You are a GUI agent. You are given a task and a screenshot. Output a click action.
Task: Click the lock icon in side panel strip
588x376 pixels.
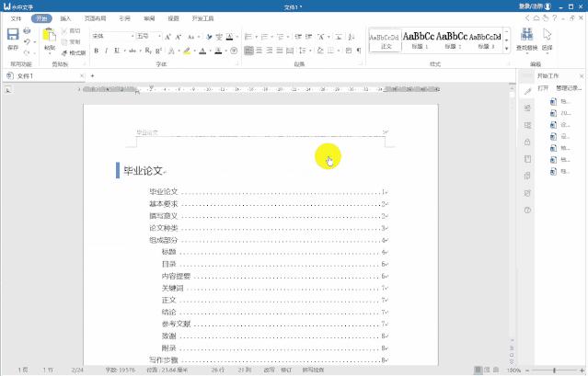click(527, 142)
